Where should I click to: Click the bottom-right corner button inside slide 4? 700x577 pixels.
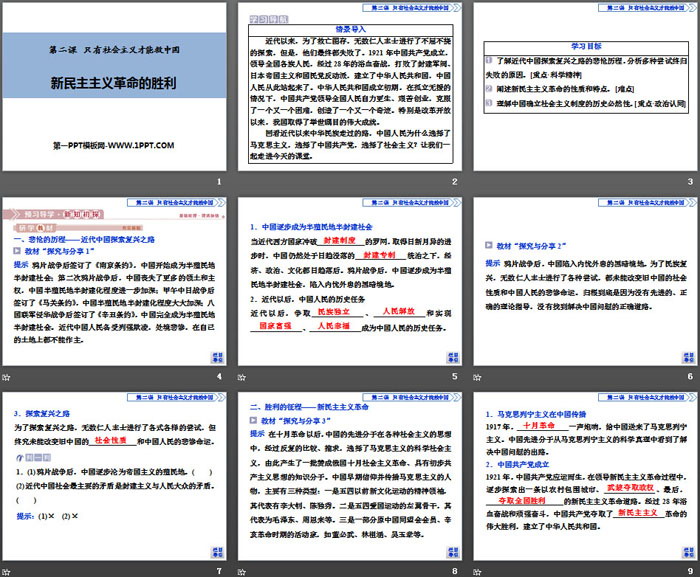pyautogui.click(x=218, y=357)
